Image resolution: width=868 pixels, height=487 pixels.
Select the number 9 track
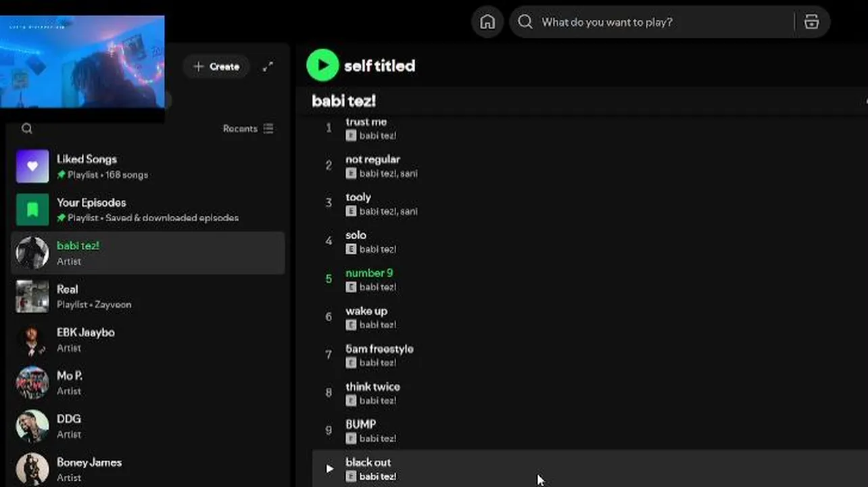tap(369, 273)
